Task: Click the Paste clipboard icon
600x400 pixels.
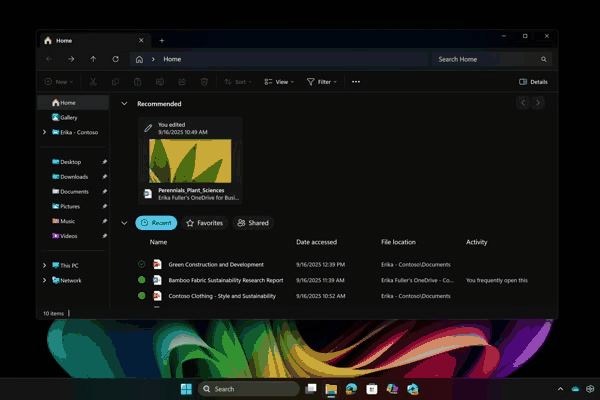Action: pyautogui.click(x=137, y=82)
